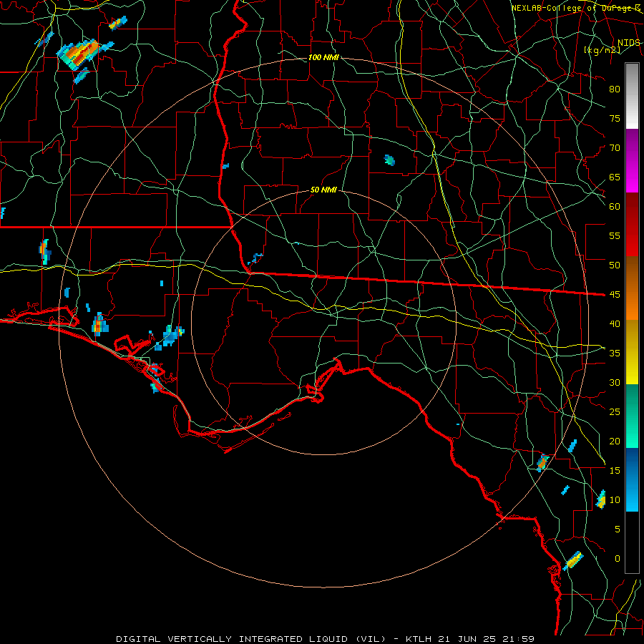This screenshot has width=644, height=644.
Task: Click the scale value "35"
Action: pos(615,353)
